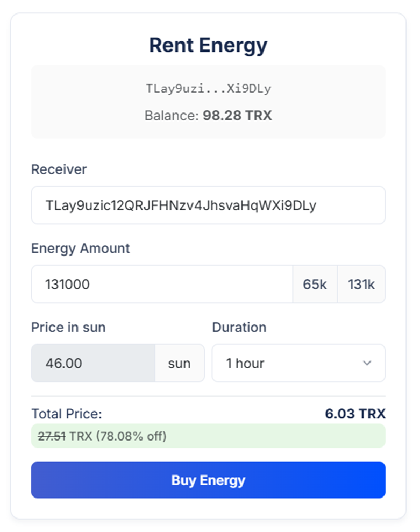Focus the Receiver address input field
Viewport: 420px width, 532px height.
tap(208, 205)
